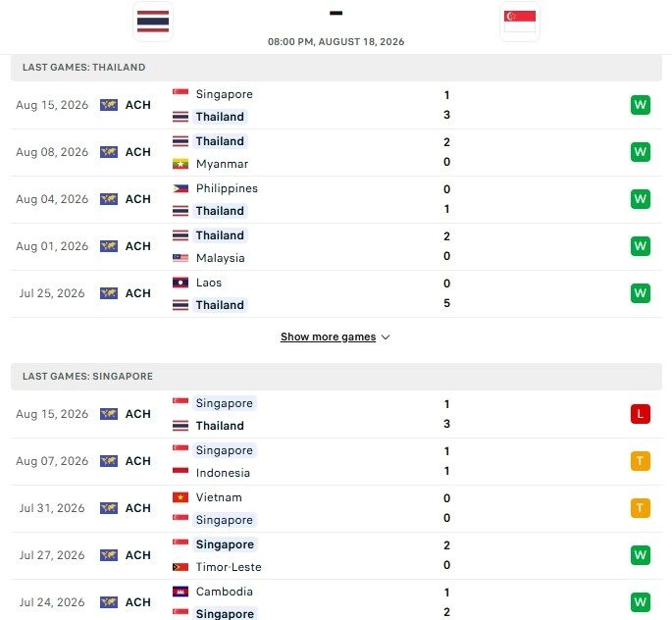This screenshot has width=672, height=620.
Task: Open the Jul 25 Laos vs Thailand match
Action: [336, 294]
